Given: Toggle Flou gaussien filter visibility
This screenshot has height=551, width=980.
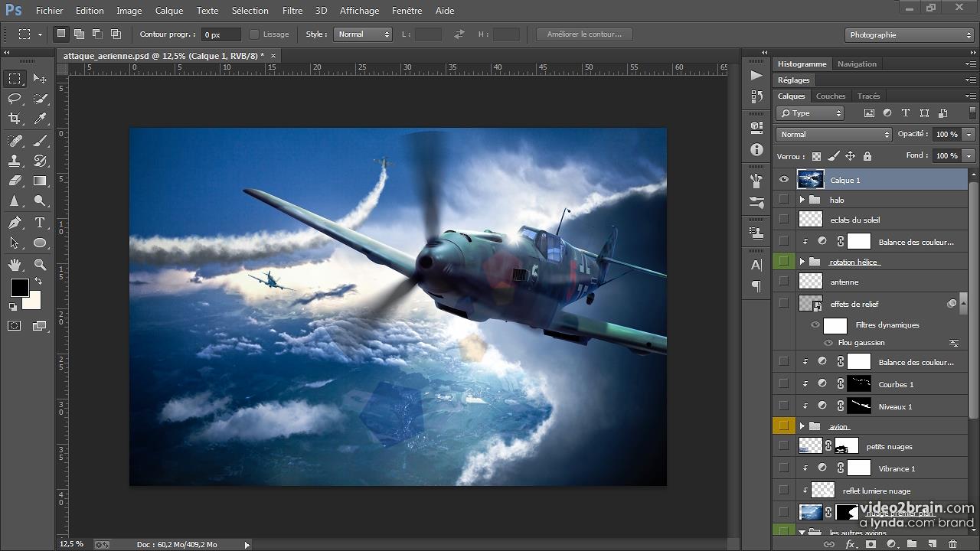Looking at the screenshot, I should point(828,343).
